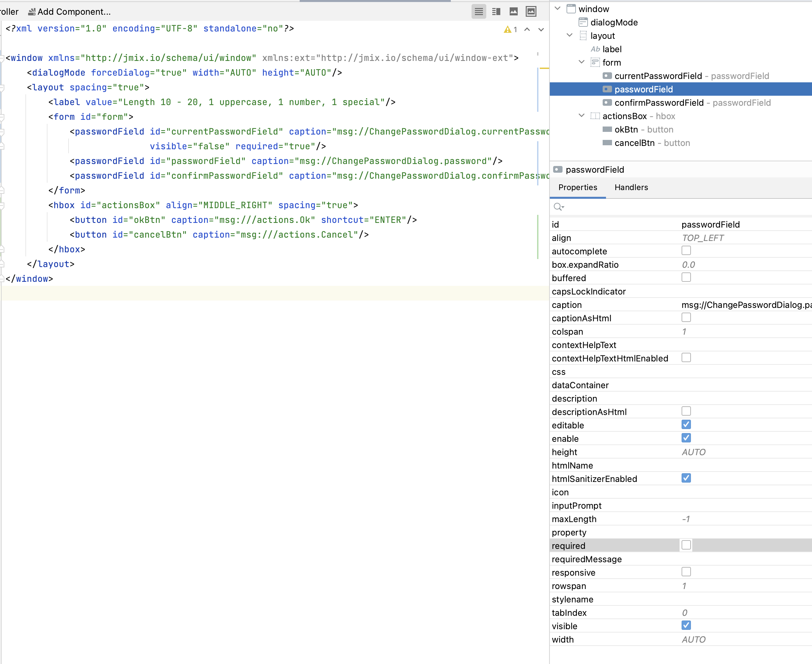Click the hbox actionsBox line in XML
The height and width of the screenshot is (664, 812).
pyautogui.click(x=203, y=205)
